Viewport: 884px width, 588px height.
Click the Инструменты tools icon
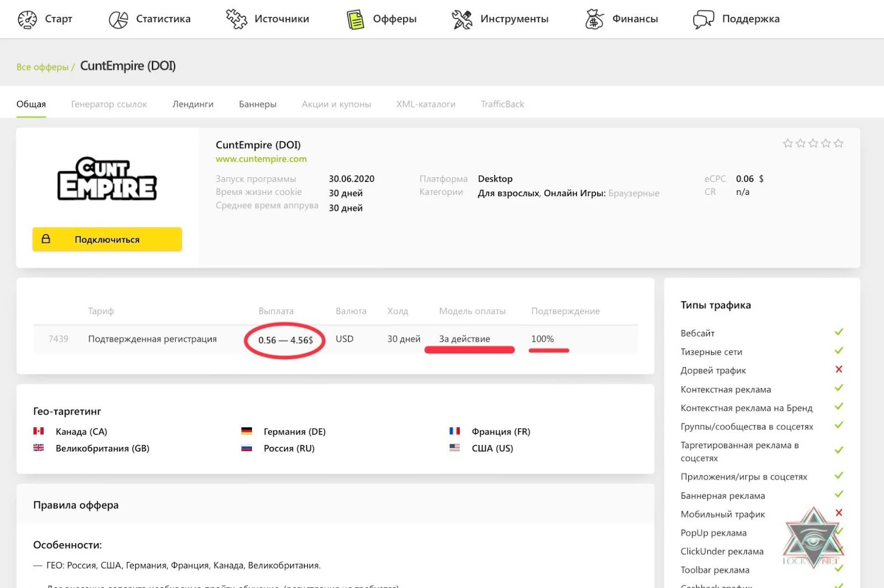[x=462, y=19]
